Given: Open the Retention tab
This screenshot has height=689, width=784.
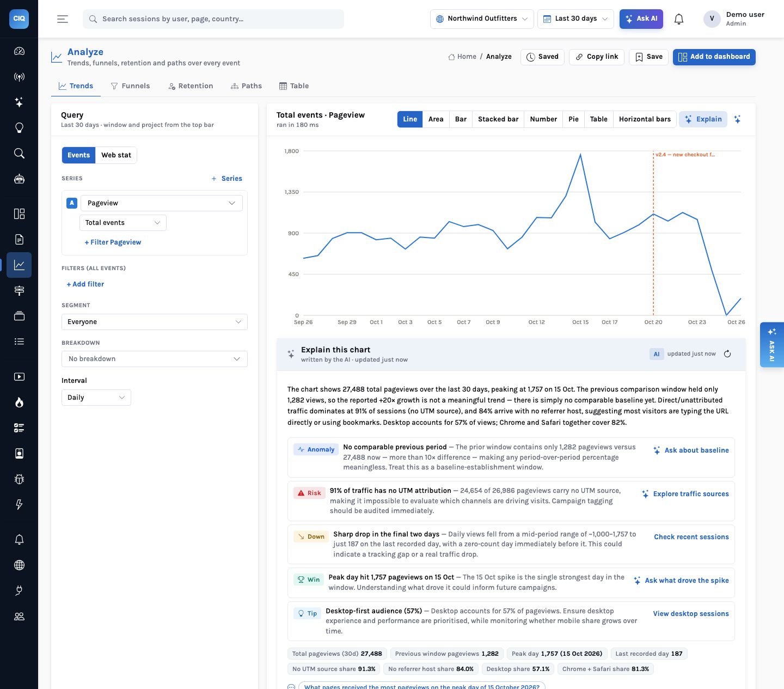Looking at the screenshot, I should click(191, 86).
